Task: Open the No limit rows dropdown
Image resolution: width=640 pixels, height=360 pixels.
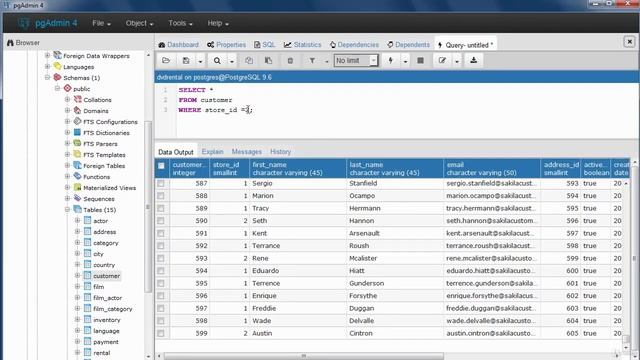Action: pos(356,60)
